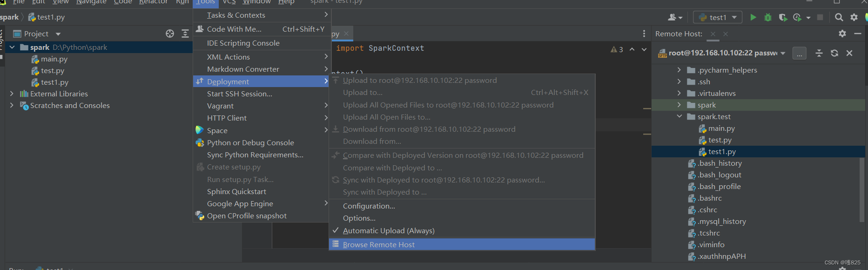Viewport: 868px width, 270px height.
Task: Select .bash_history remote file
Action: (720, 163)
